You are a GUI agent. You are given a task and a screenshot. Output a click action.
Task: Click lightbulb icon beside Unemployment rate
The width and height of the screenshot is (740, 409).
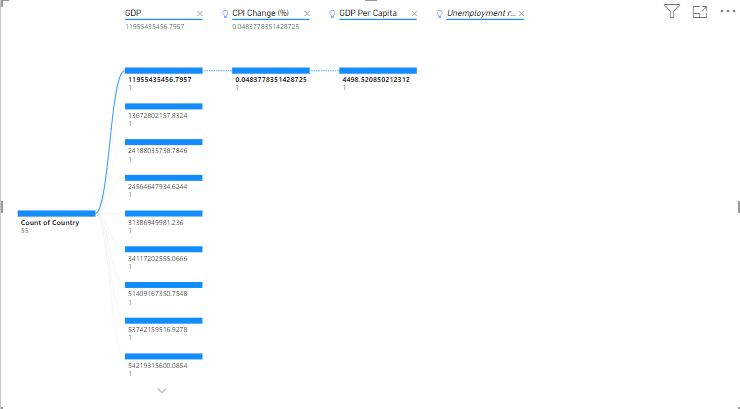(439, 14)
